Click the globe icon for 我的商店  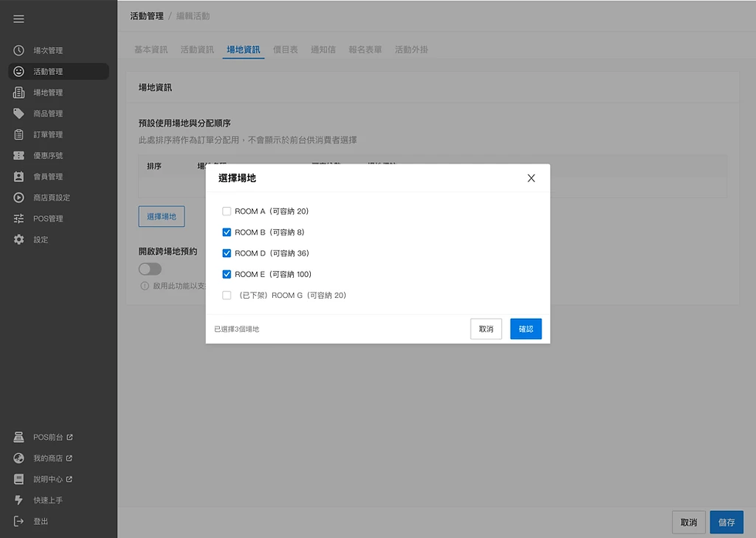(19, 458)
